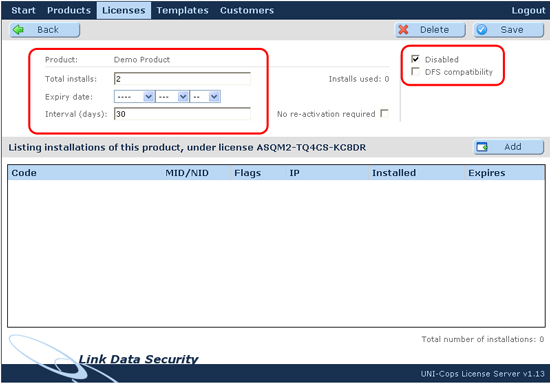This screenshot has height=383, width=550.
Task: Open the Customers tab
Action: [x=247, y=11]
